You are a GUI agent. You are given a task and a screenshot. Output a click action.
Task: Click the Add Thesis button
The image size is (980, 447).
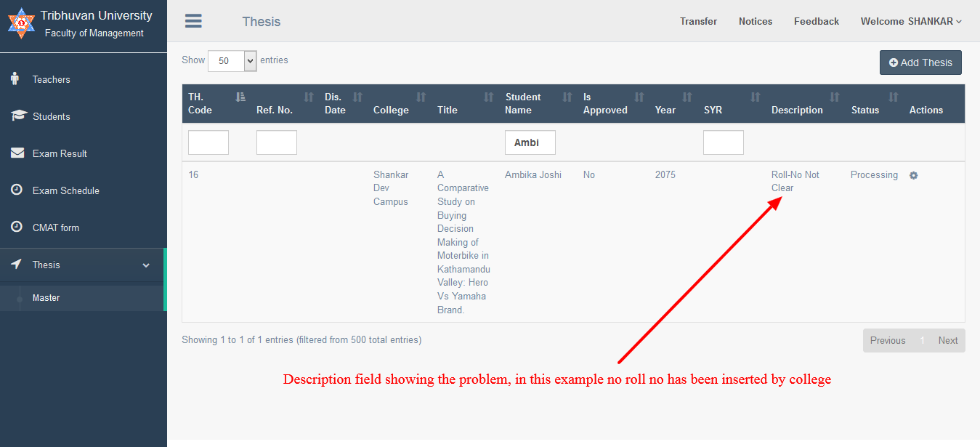(920, 63)
